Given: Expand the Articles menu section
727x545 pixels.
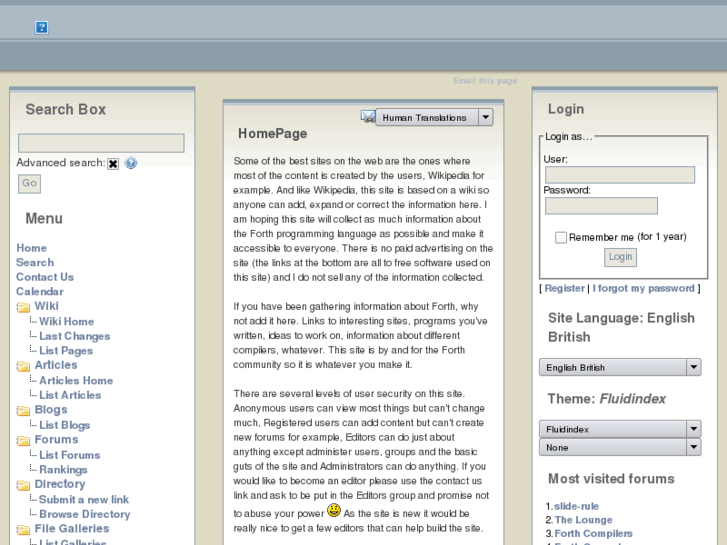Looking at the screenshot, I should click(56, 365).
